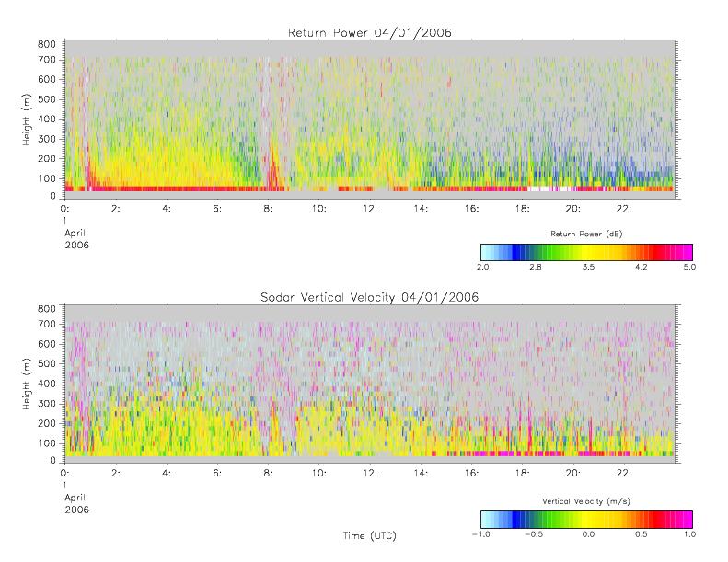Click the "22:" time tick under Return Power plot
This screenshot has height=562, width=728.
click(x=624, y=209)
